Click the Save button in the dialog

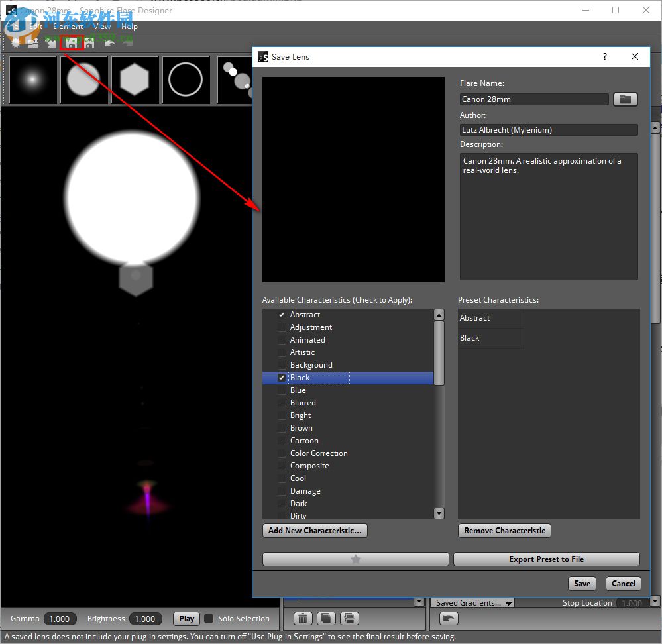click(x=582, y=584)
